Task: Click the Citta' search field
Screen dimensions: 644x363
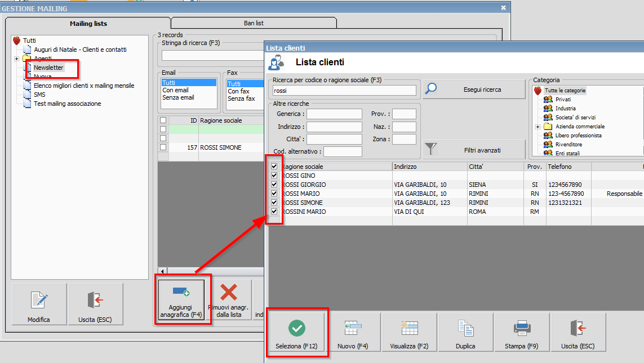Action: click(334, 139)
